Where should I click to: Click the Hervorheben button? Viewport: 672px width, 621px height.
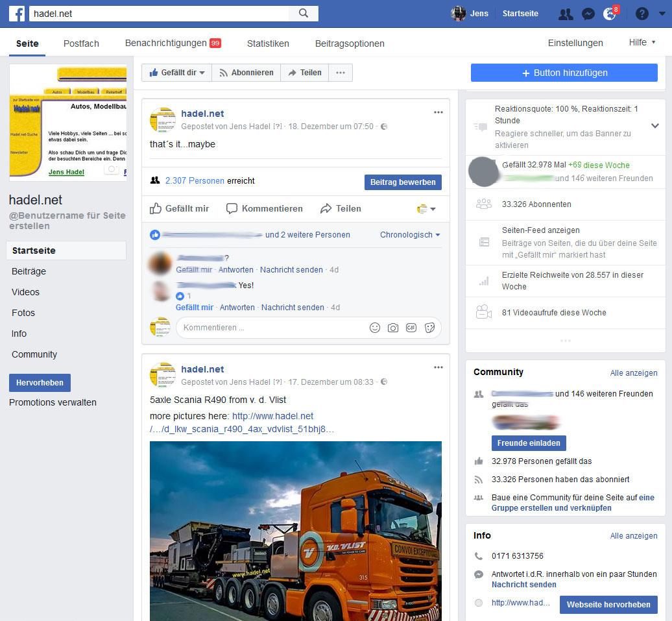point(40,383)
